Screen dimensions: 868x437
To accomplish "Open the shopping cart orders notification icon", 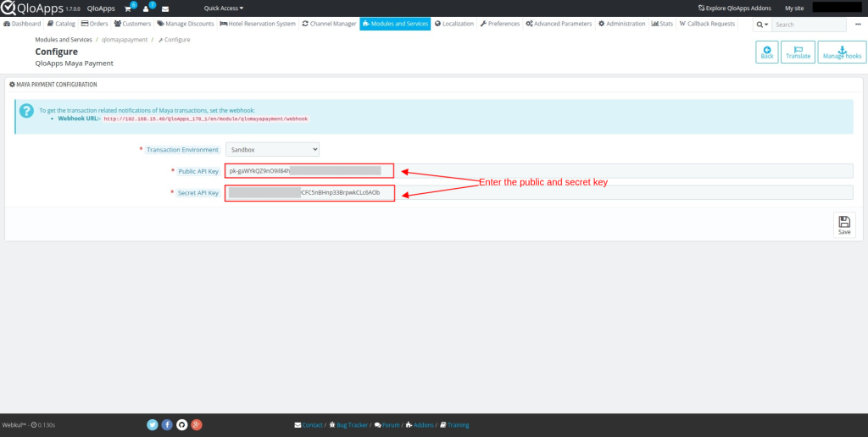I will (128, 8).
